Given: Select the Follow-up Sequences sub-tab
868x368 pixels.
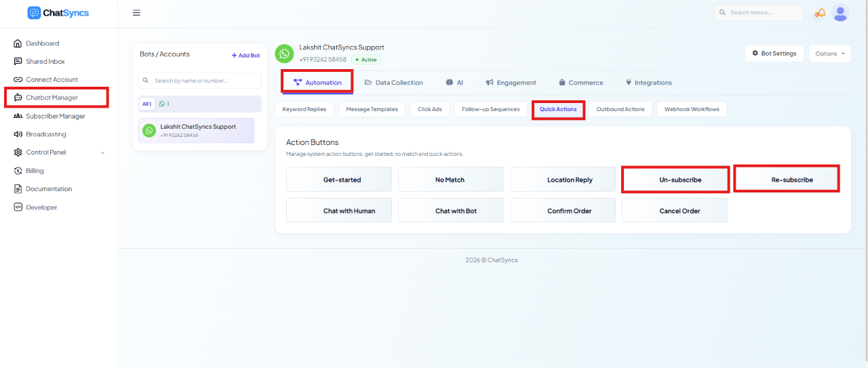Looking at the screenshot, I should [x=491, y=109].
